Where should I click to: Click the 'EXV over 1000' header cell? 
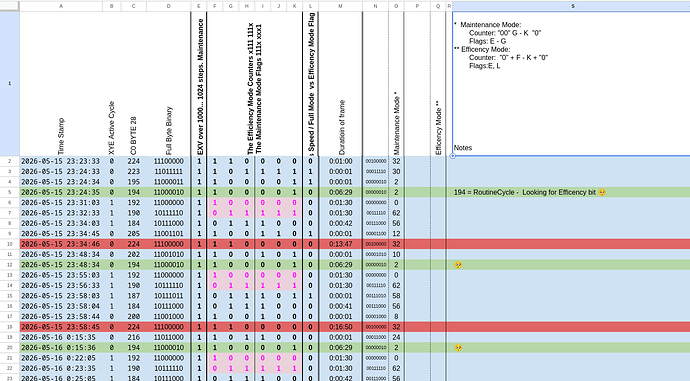[199, 84]
